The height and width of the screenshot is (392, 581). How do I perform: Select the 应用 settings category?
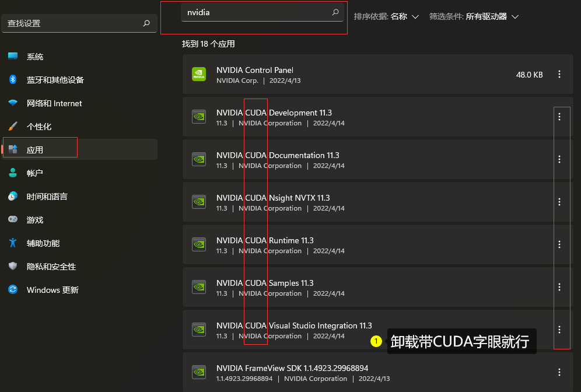pos(79,150)
